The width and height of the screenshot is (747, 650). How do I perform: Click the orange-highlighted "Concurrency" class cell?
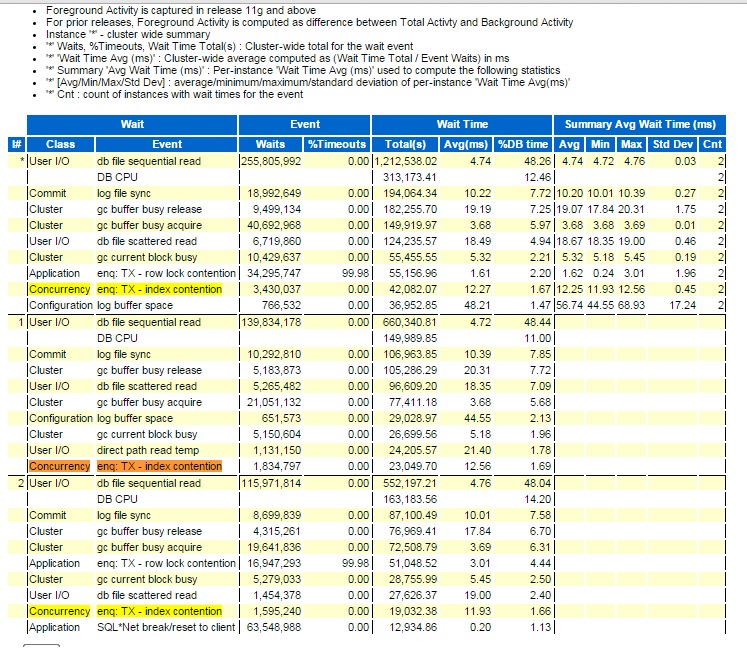coord(59,467)
